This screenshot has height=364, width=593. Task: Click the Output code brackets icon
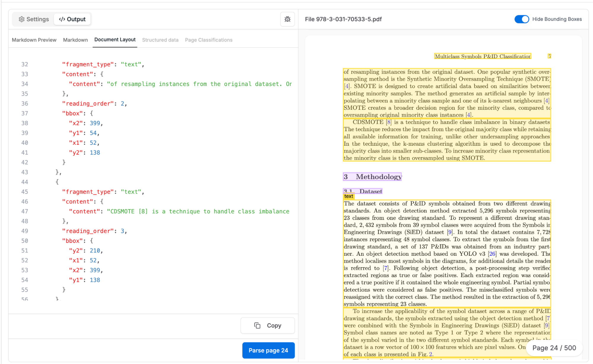click(62, 19)
